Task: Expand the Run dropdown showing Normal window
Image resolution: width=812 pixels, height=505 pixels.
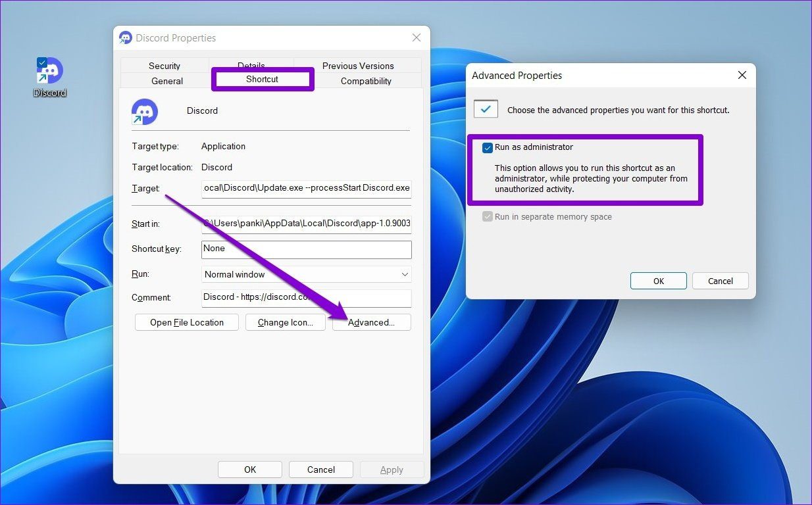Action: (x=307, y=274)
